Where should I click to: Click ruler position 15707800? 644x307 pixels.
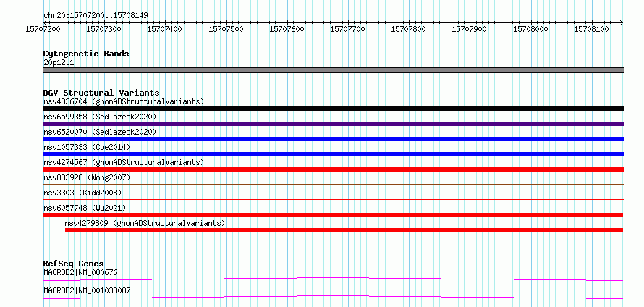(409, 29)
